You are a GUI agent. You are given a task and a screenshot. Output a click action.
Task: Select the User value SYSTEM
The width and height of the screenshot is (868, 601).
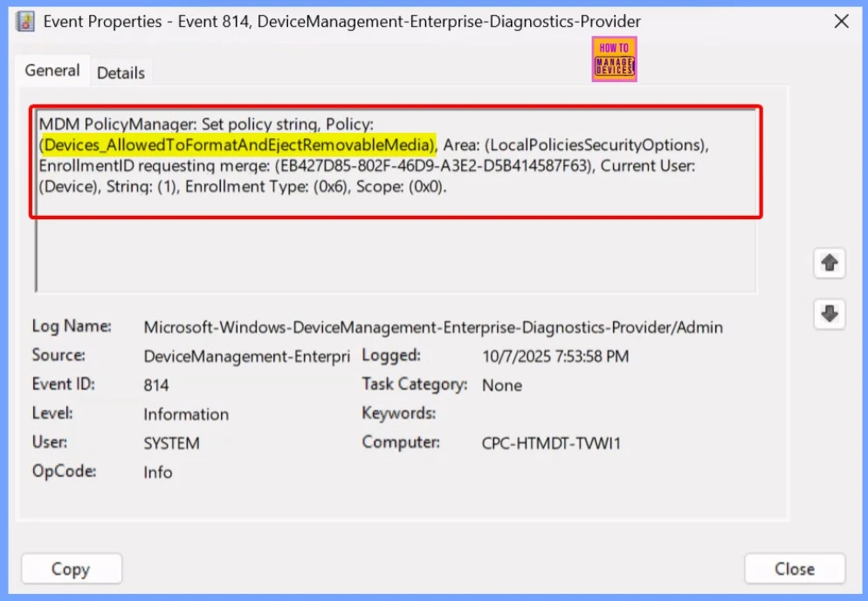click(x=171, y=443)
